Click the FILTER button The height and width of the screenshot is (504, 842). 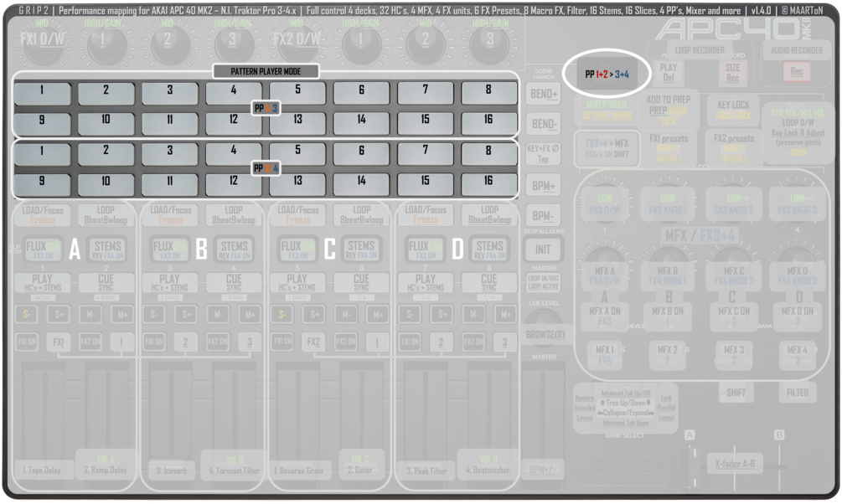[798, 393]
